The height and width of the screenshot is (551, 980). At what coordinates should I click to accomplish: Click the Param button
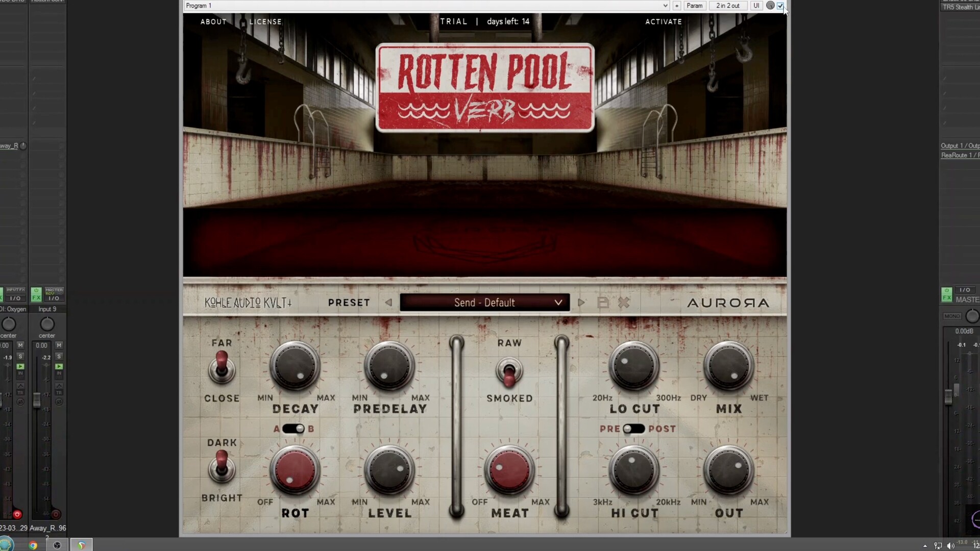(x=694, y=6)
